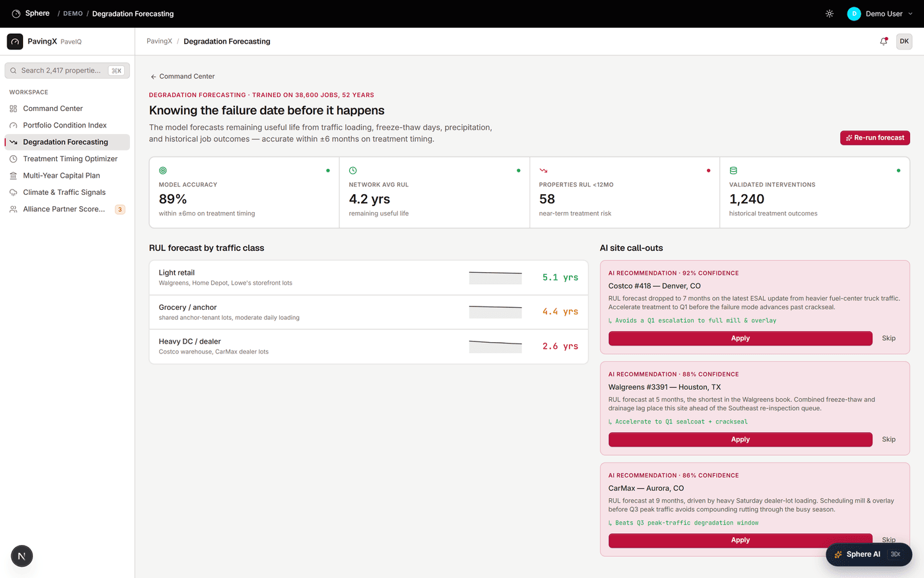
Task: Skip the Costco #418 recommendation
Action: (889, 338)
